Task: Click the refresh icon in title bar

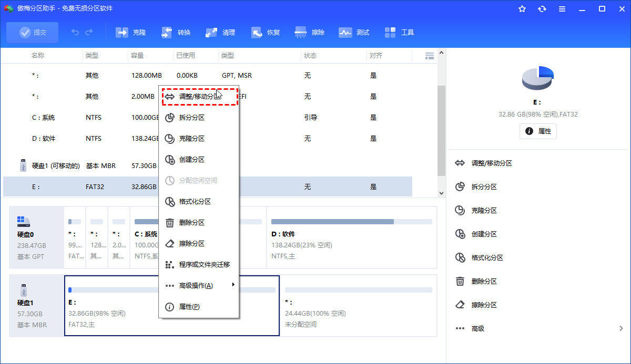Action: 542,9
